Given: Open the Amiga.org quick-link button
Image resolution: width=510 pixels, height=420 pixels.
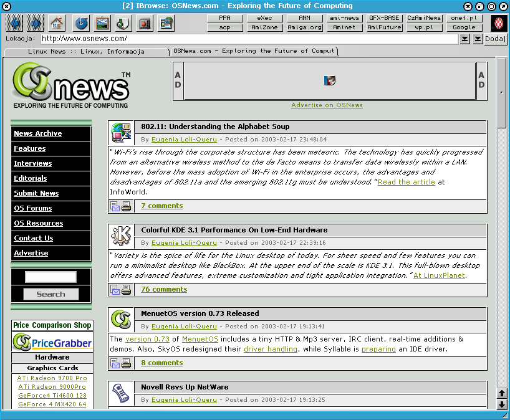Looking at the screenshot, I should click(304, 27).
